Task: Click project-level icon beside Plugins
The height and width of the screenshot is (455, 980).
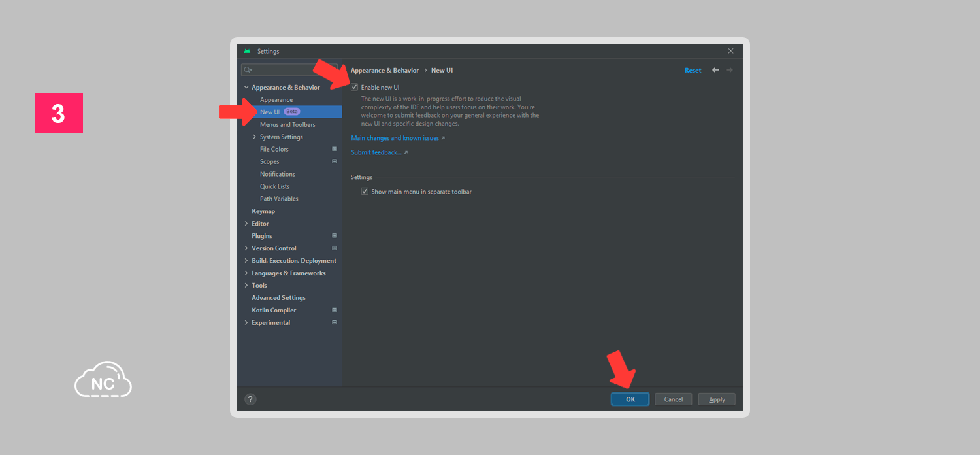Action: 335,236
